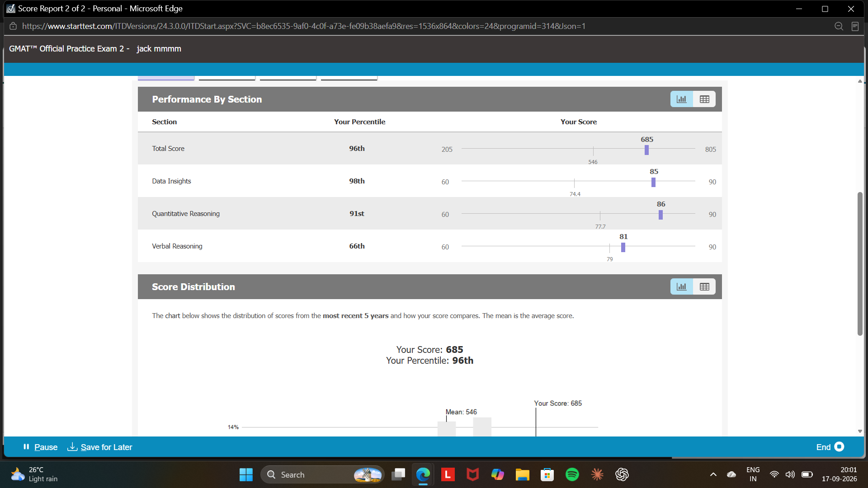Click the Your Score column header
Screen dimensions: 868x488
[578, 122]
